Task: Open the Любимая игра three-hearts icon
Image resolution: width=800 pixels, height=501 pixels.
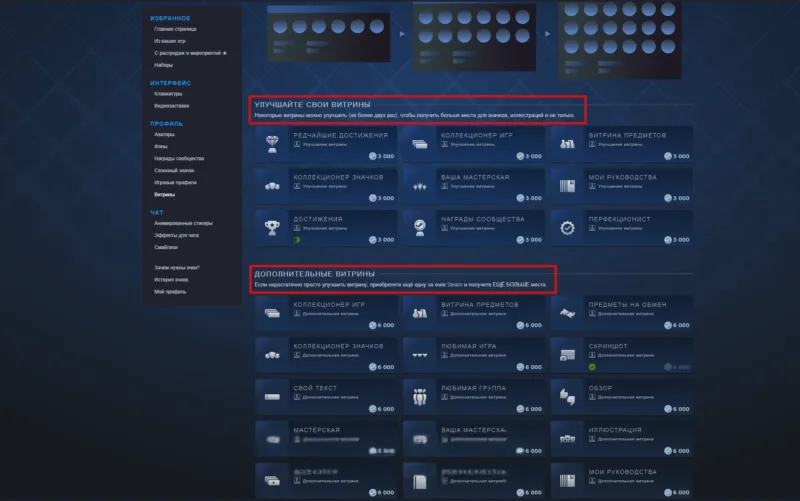Action: tap(419, 355)
